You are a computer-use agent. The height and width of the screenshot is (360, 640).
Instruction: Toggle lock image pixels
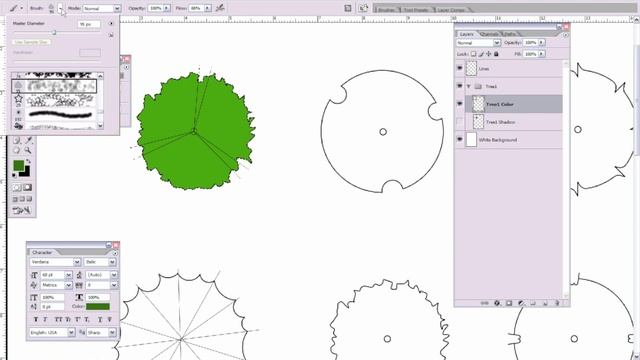pos(481,54)
